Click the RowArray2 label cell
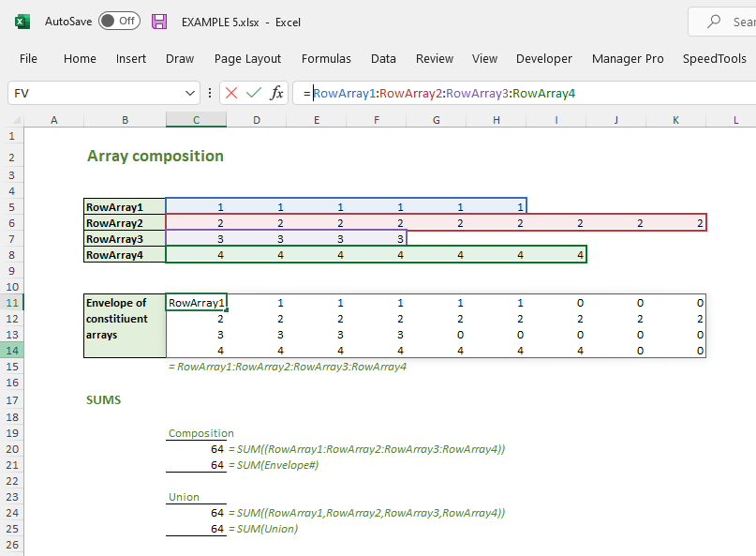The width and height of the screenshot is (756, 556). [x=125, y=222]
